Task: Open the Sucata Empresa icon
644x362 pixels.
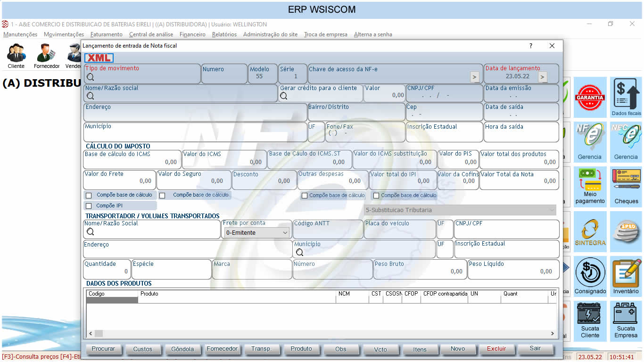Action: click(x=626, y=321)
